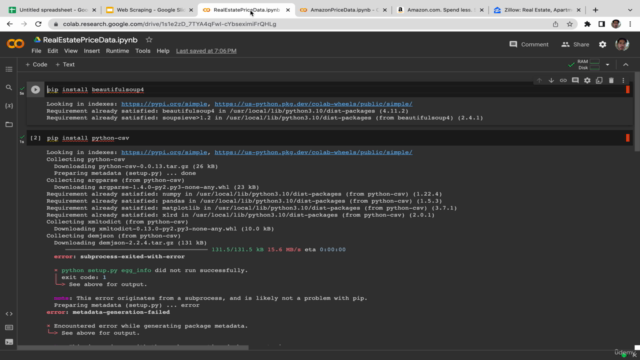Viewport: 640px width, 360px height.
Task: Open the File menu
Action: [x=36, y=51]
